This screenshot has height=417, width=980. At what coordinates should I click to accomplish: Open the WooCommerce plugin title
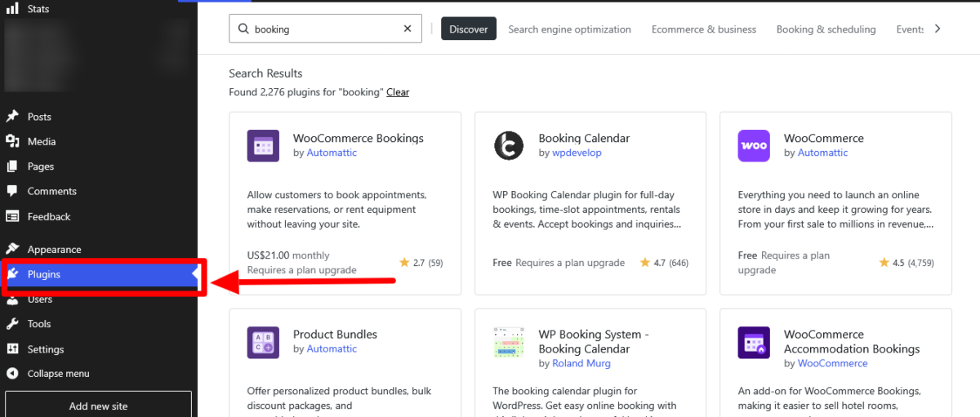tap(823, 138)
